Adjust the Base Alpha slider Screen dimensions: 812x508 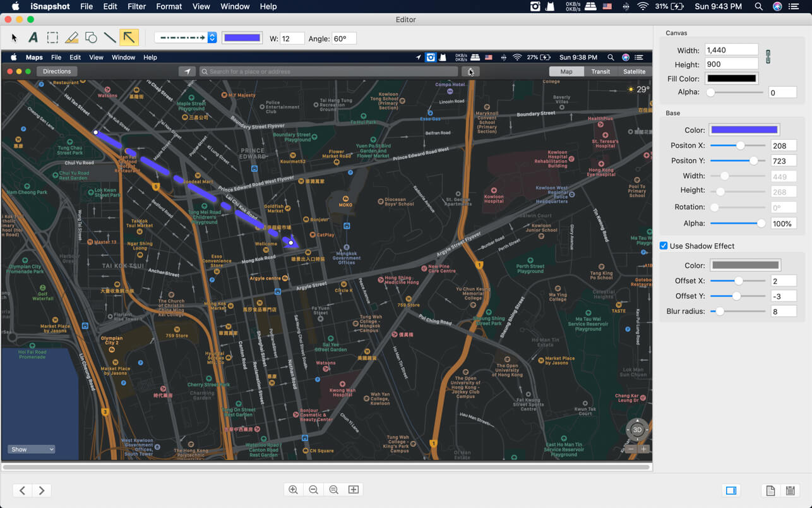coord(737,223)
